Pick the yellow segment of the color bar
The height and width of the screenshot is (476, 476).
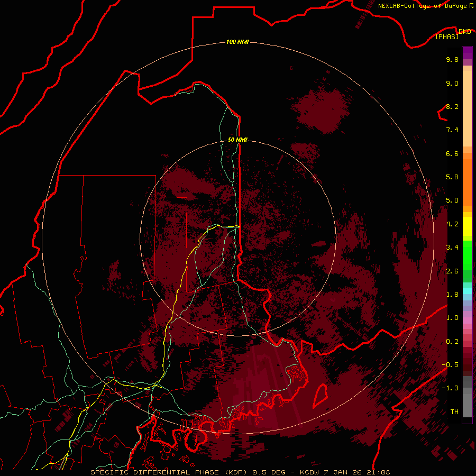click(467, 226)
